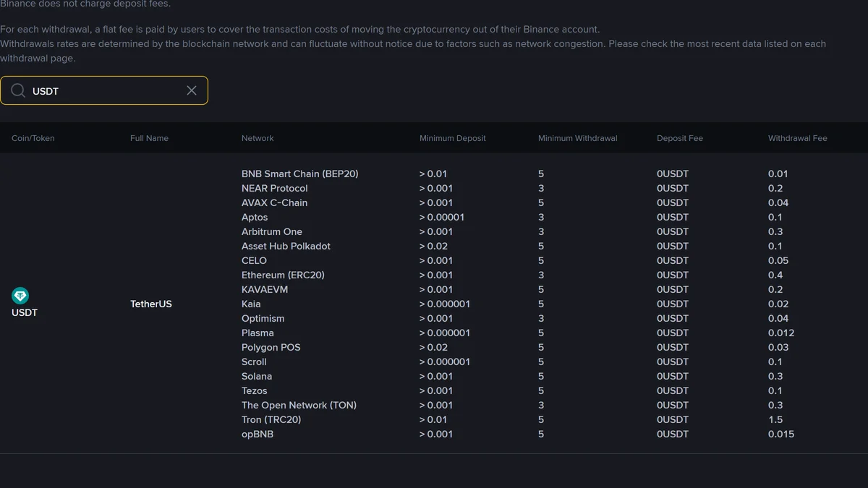Click the Tron 1.5 withdrawal fee value
Screen dimensions: 868x488
coord(775,419)
